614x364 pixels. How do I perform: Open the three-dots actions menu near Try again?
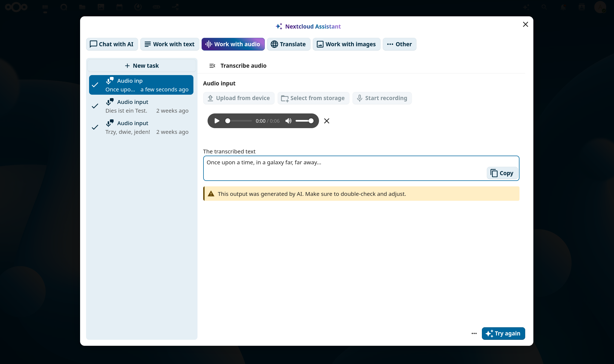474,334
